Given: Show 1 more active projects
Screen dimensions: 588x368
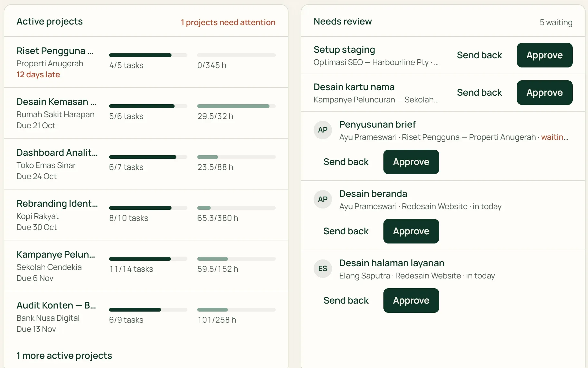Looking at the screenshot, I should click(64, 356).
